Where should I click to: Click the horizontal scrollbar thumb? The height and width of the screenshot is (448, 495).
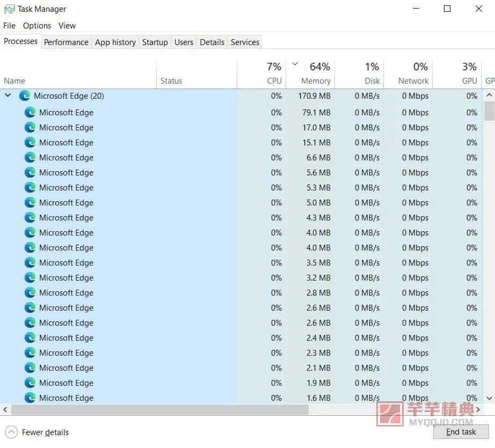(x=160, y=409)
